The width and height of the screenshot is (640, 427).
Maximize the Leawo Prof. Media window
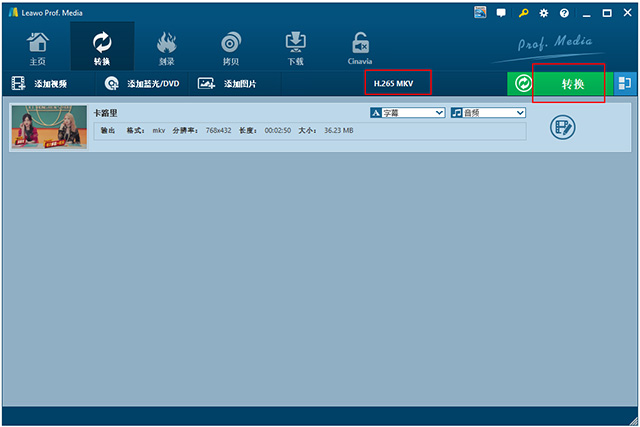pyautogui.click(x=607, y=13)
